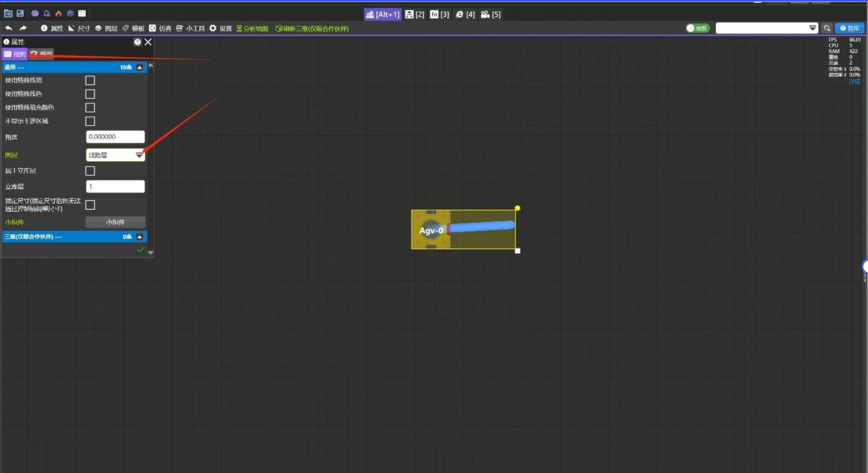Check the 不显示干涉区域 checkbox
Screen dimensions: 868x473
click(x=90, y=121)
